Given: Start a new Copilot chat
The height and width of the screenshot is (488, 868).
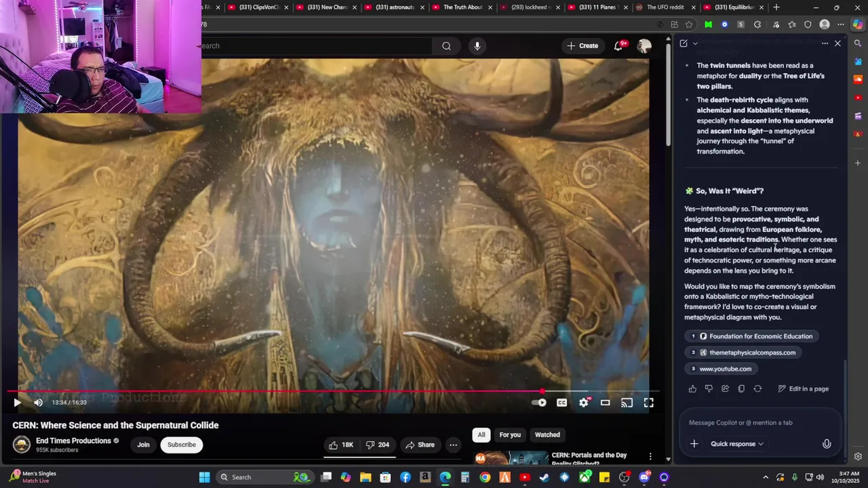Looking at the screenshot, I should pyautogui.click(x=684, y=43).
